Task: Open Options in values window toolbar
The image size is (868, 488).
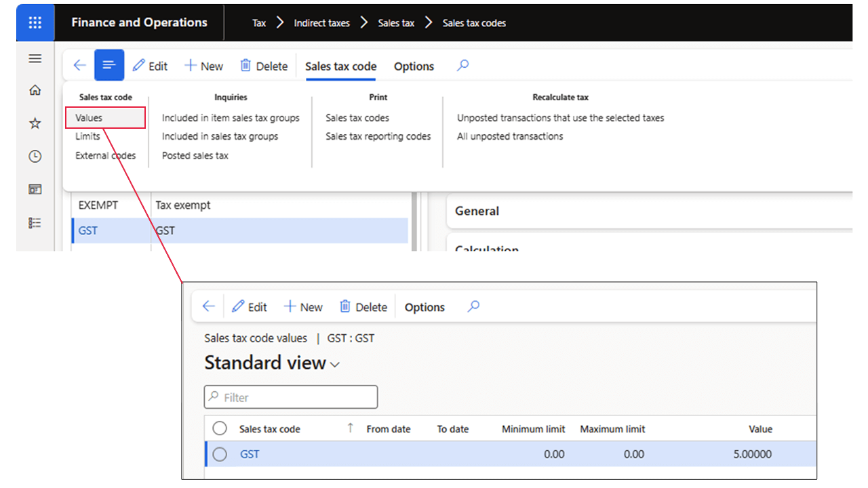Action: click(x=425, y=307)
